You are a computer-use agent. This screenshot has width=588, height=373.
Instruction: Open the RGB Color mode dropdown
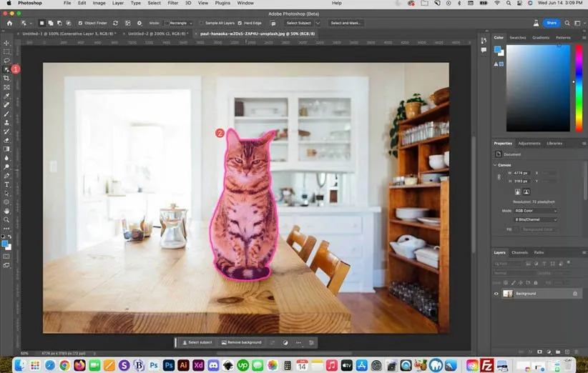[x=535, y=211]
